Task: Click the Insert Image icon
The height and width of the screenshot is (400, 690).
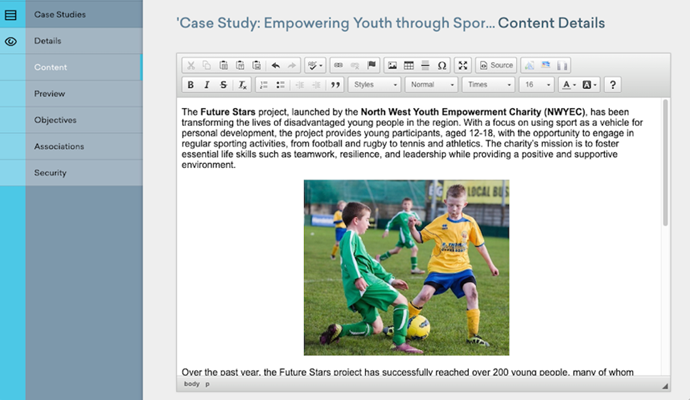Action: (x=392, y=66)
